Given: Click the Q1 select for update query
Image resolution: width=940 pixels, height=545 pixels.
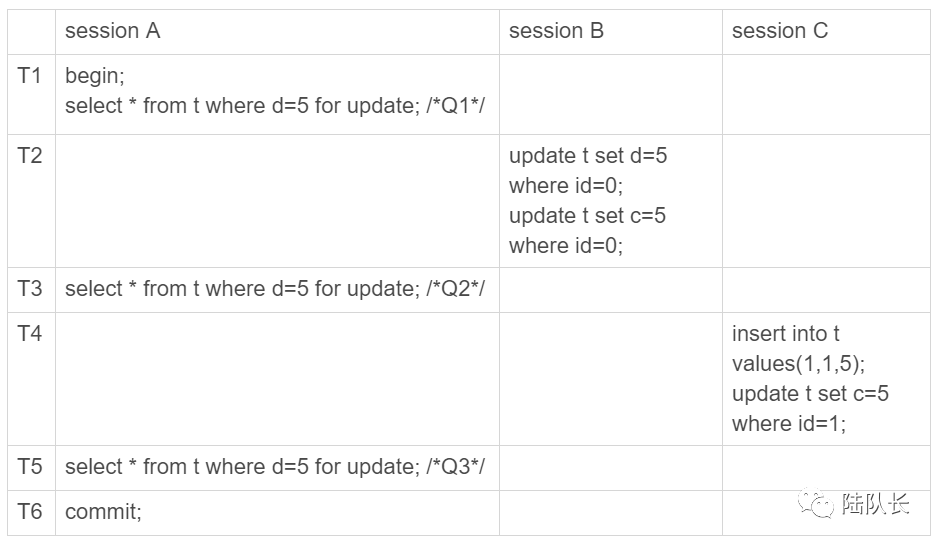Looking at the screenshot, I should pyautogui.click(x=275, y=106).
